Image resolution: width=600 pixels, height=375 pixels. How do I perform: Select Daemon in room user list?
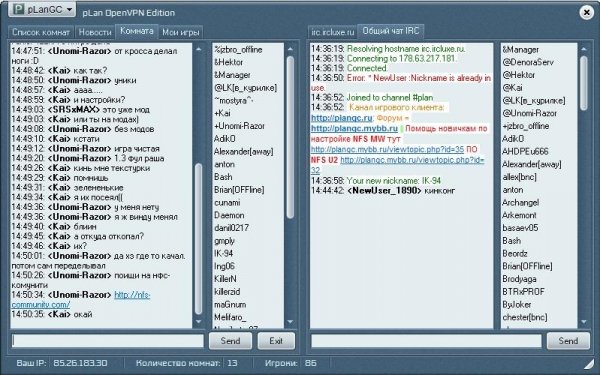point(229,215)
